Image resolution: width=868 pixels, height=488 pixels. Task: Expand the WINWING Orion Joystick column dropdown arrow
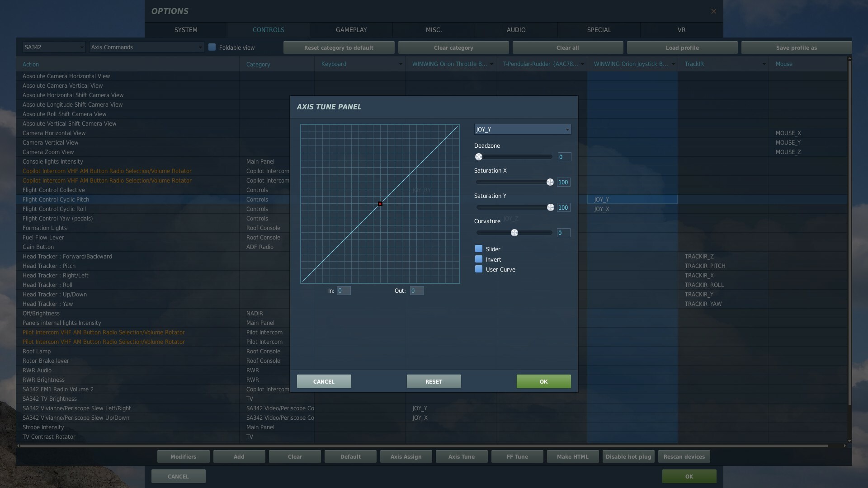pos(673,64)
